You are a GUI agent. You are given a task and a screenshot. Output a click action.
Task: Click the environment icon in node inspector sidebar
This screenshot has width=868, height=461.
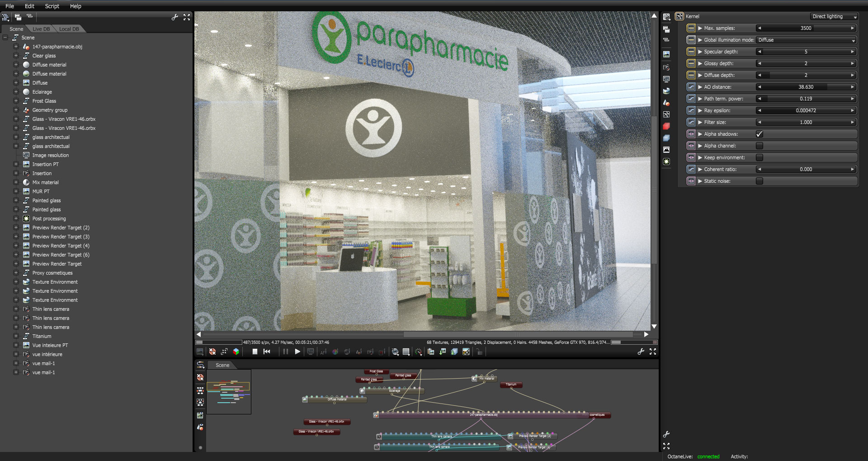pyautogui.click(x=666, y=91)
